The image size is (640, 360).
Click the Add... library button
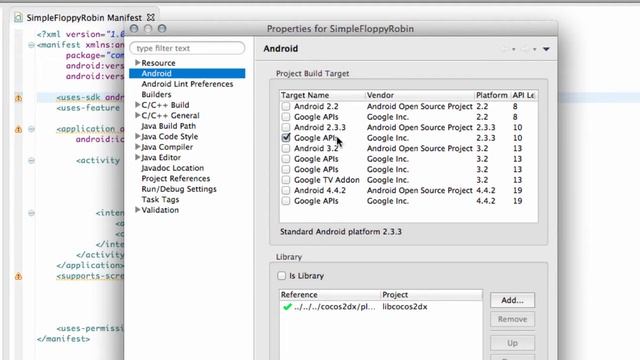tap(512, 300)
